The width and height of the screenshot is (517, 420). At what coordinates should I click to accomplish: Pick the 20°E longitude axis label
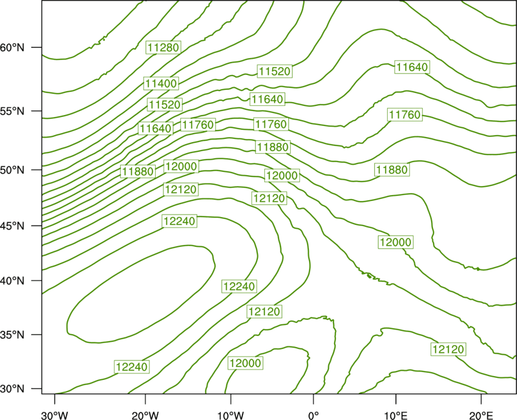(x=481, y=415)
